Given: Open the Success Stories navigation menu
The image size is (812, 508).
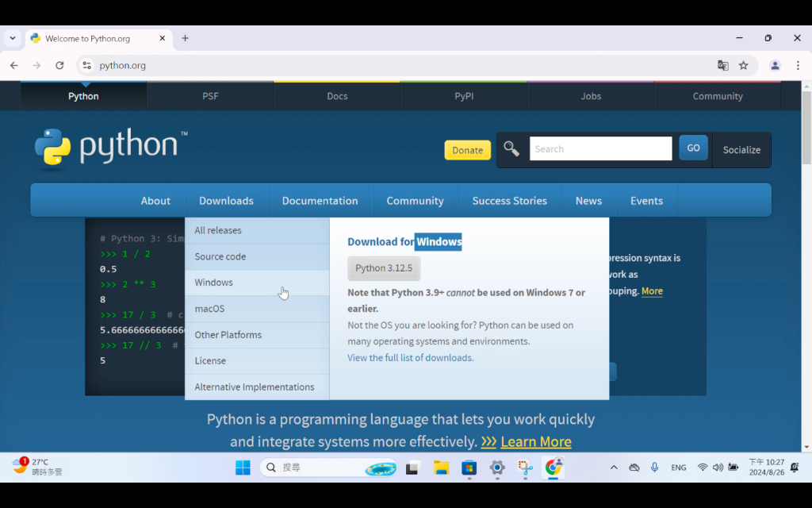Looking at the screenshot, I should point(510,201).
